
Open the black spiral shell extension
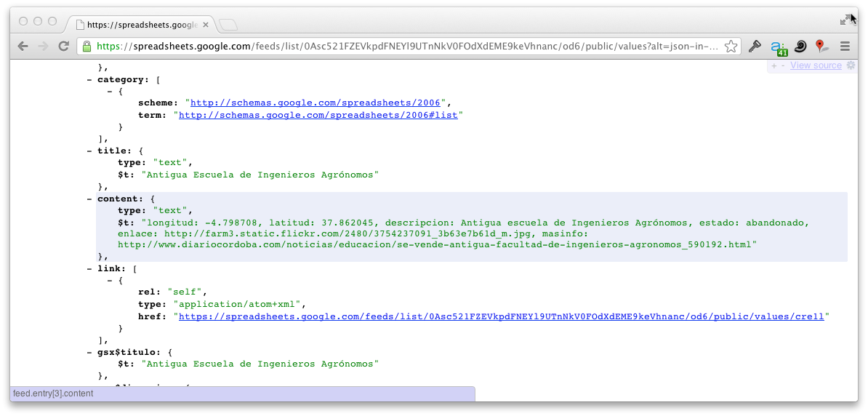[x=800, y=47]
